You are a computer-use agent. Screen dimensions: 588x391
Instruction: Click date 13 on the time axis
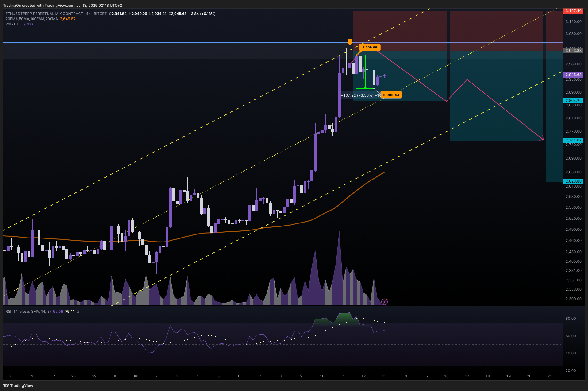coord(384,376)
